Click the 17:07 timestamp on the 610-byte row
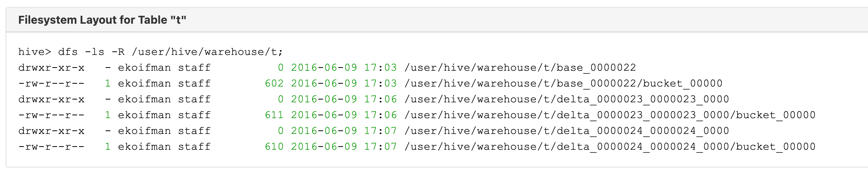The width and height of the screenshot is (868, 177). (x=380, y=147)
